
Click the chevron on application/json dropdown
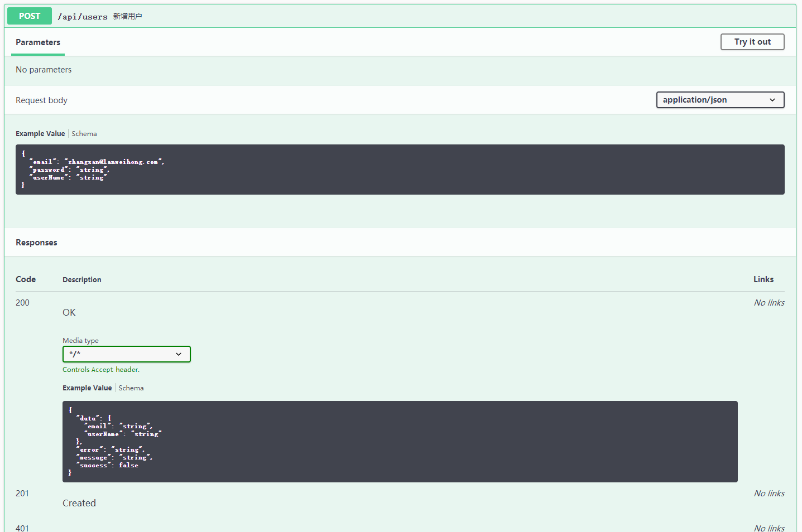pyautogui.click(x=774, y=100)
